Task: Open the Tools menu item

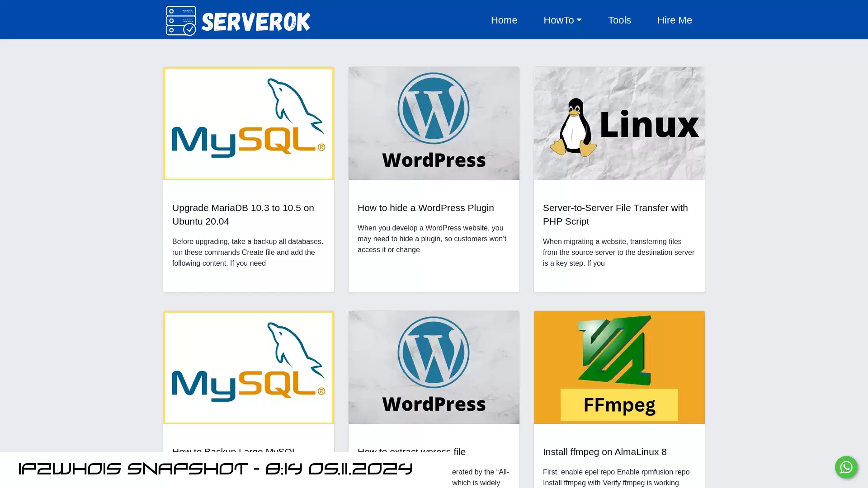Action: pyautogui.click(x=619, y=20)
